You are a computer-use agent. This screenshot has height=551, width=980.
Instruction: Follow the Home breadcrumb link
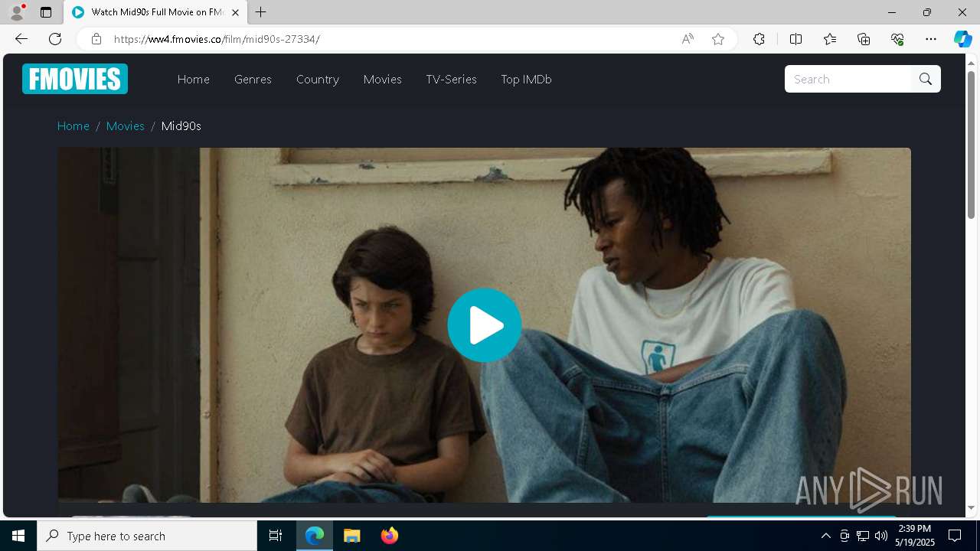[73, 126]
